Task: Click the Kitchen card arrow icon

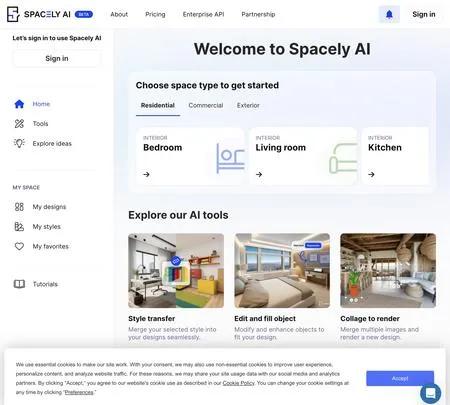Action: 371,174
